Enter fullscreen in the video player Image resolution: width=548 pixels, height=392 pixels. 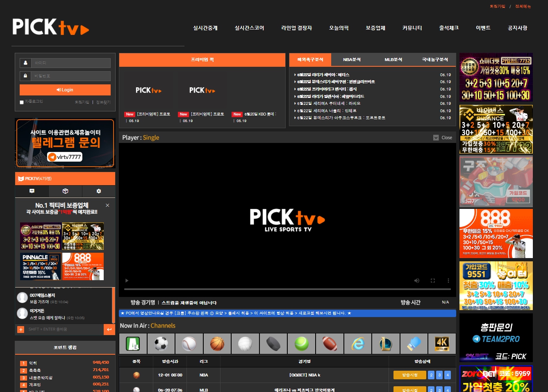(x=432, y=281)
